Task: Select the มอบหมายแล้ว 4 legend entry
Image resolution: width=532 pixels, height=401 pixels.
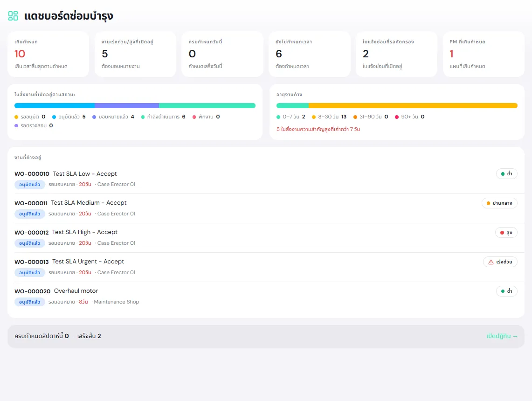Action: pos(113,117)
